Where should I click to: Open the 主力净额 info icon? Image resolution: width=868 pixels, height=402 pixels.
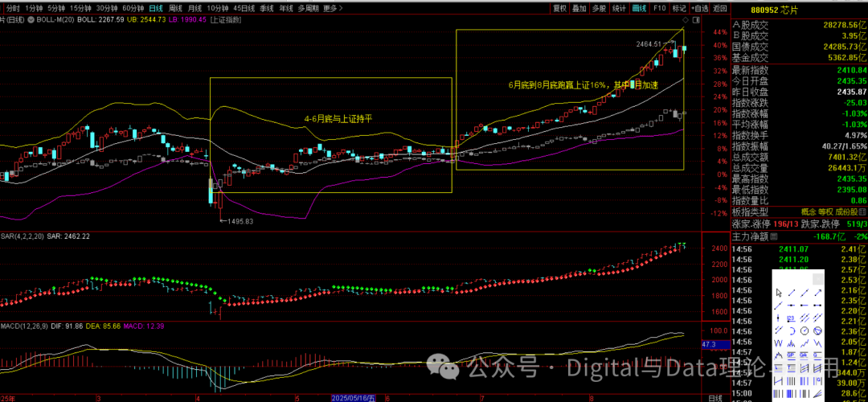coord(774,236)
